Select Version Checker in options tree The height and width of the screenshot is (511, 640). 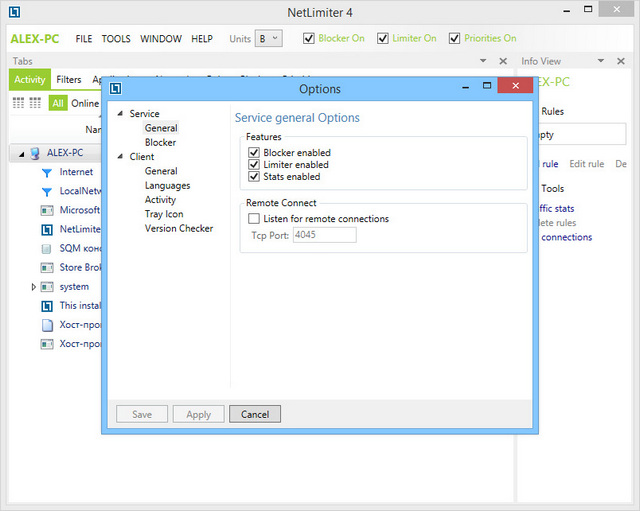click(x=178, y=228)
